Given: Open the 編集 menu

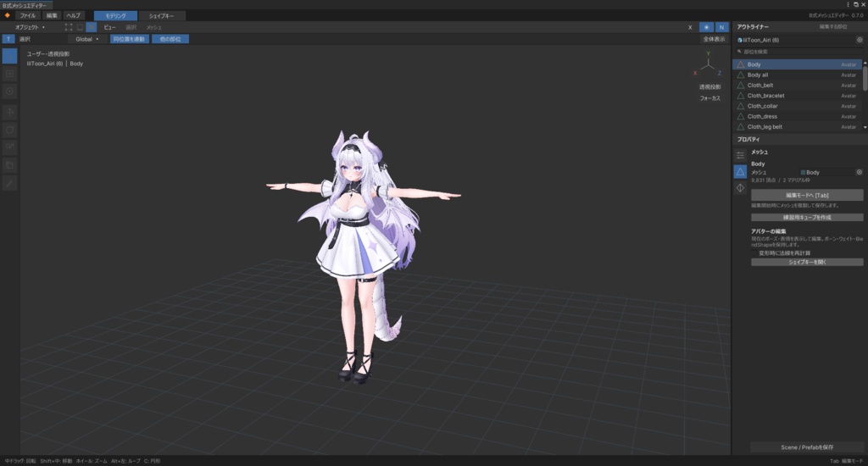Looking at the screenshot, I should coord(52,15).
